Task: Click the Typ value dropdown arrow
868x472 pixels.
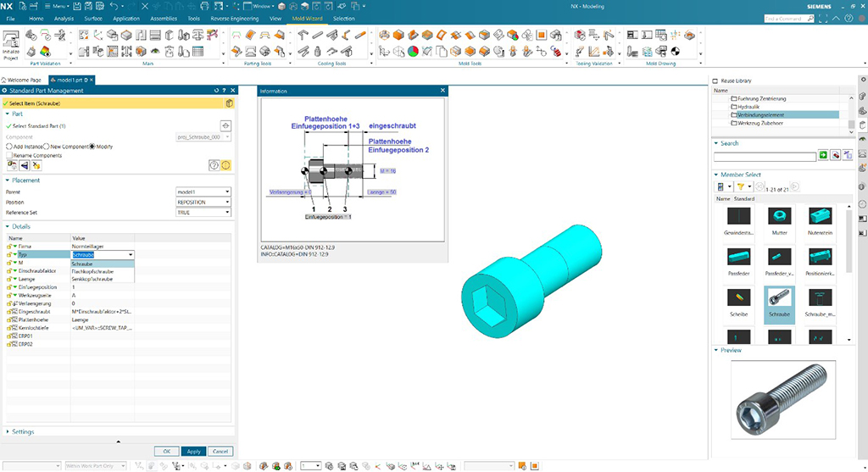Action: click(x=131, y=255)
